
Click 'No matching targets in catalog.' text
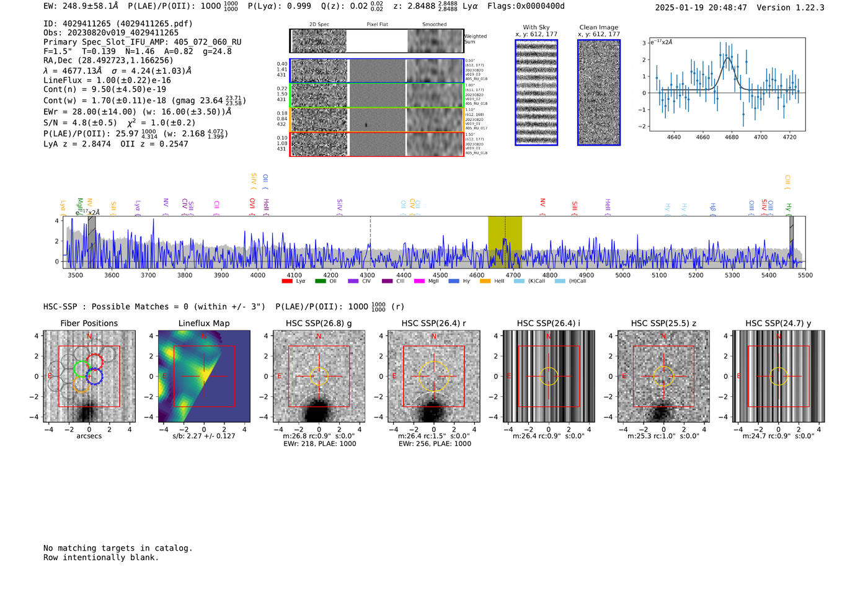click(118, 548)
